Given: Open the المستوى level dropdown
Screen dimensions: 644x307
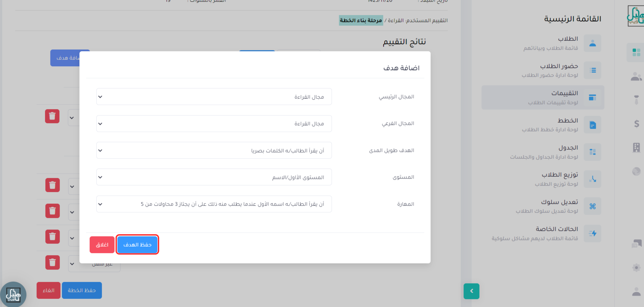Looking at the screenshot, I should pos(214,177).
